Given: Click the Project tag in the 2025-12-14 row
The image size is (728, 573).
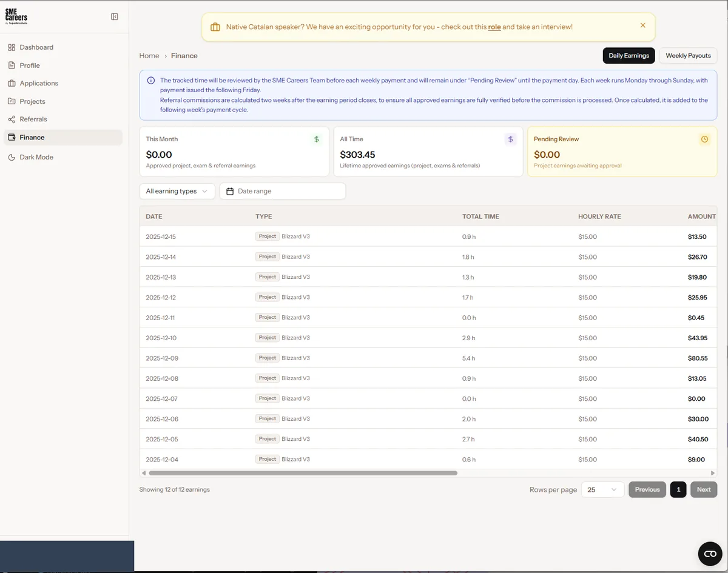Looking at the screenshot, I should click(x=267, y=256).
